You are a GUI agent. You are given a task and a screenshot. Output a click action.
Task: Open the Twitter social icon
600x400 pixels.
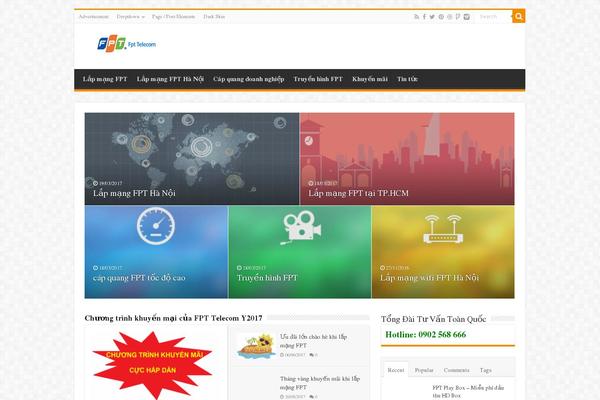click(x=432, y=17)
